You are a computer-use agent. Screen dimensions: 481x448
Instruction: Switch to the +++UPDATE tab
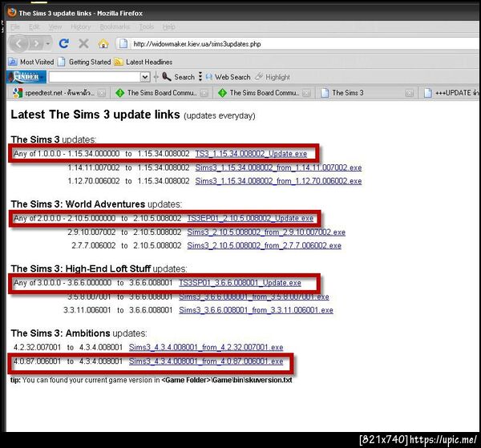[x=451, y=93]
